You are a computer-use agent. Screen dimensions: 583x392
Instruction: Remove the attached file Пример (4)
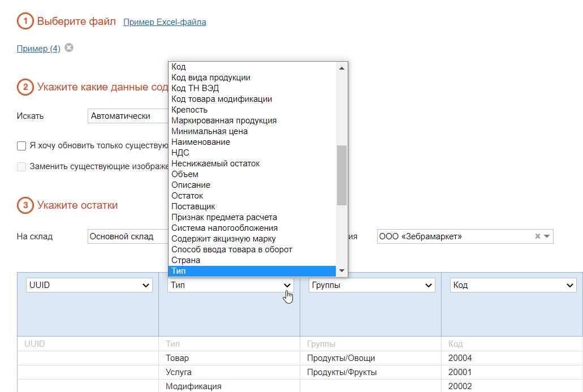(x=69, y=48)
